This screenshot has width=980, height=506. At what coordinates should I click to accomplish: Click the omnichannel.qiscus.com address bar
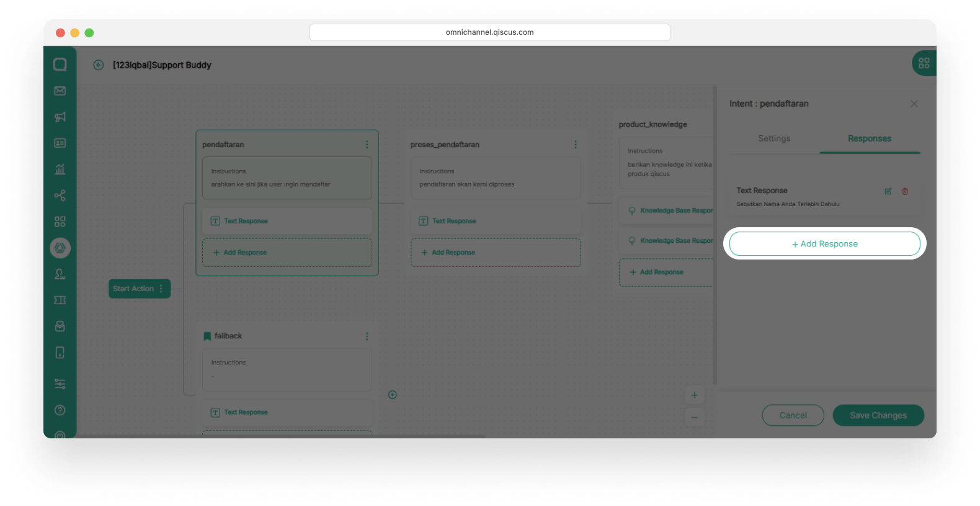(490, 32)
